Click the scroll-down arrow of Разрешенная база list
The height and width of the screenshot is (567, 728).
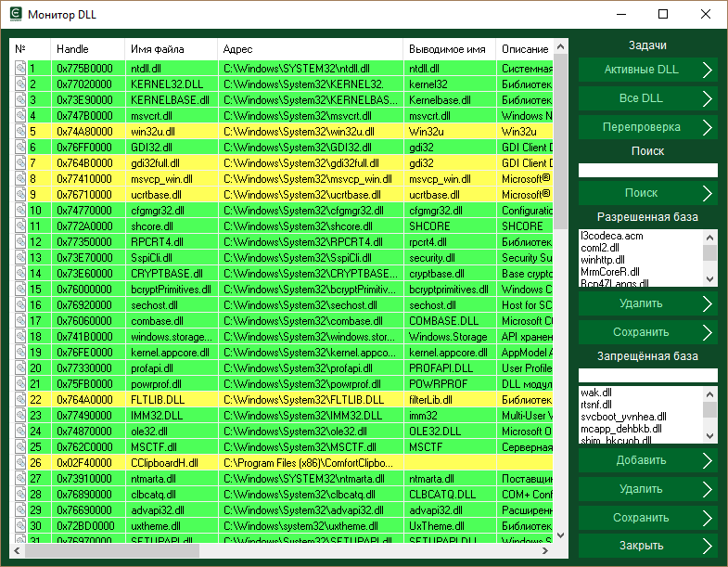click(709, 279)
